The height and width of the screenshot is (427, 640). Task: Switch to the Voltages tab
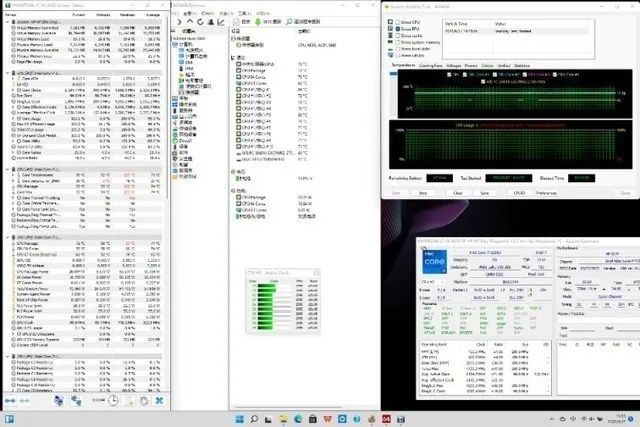pyautogui.click(x=453, y=65)
